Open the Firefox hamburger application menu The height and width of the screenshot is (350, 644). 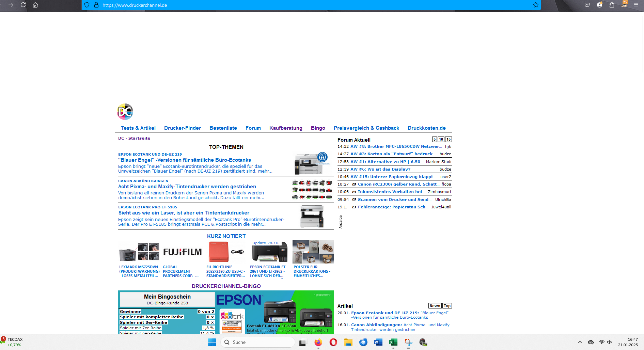pos(636,5)
